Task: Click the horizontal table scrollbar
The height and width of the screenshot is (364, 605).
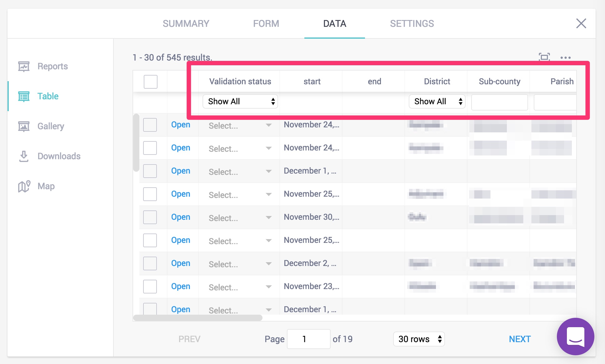Action: (x=197, y=318)
